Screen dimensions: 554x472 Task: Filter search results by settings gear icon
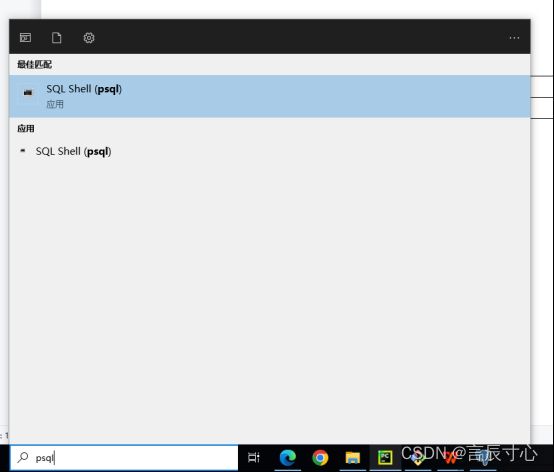89,37
